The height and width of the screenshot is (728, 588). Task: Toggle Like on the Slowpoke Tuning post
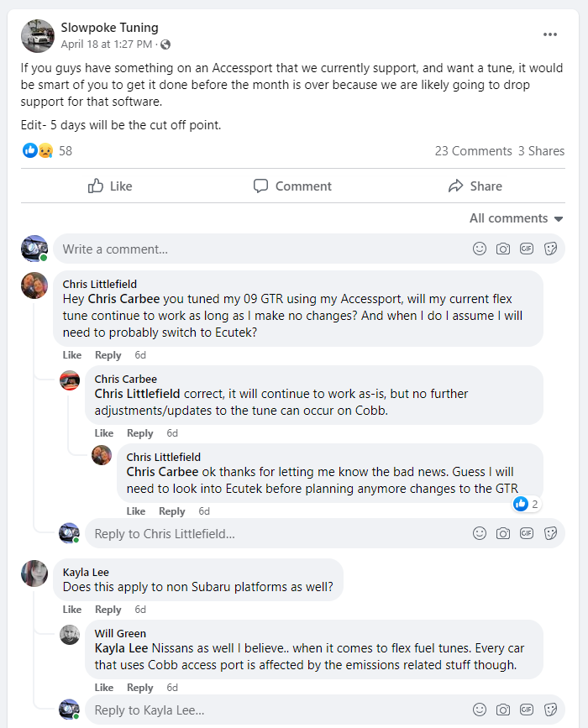[x=110, y=186]
